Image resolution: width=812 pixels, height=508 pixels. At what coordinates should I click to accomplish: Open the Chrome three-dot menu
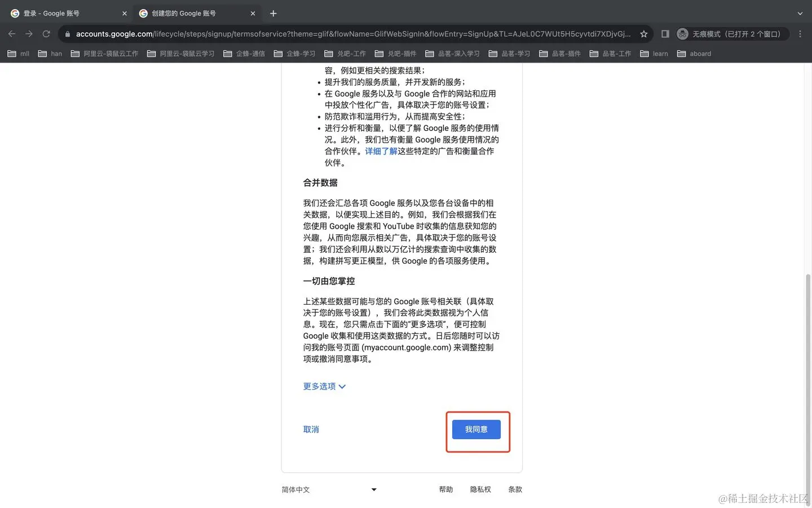[x=800, y=34]
